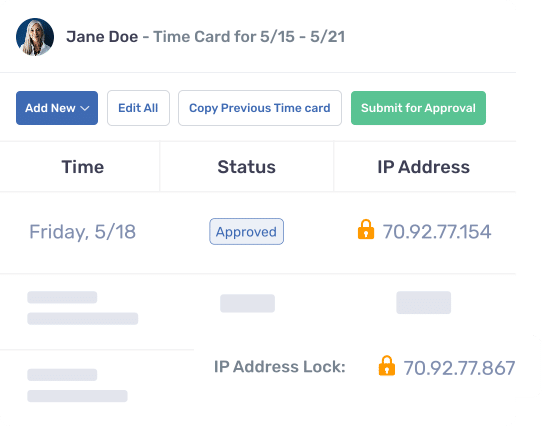Select the third row's placeholder time entry
Screen dimensions: 542x426
coord(77,385)
